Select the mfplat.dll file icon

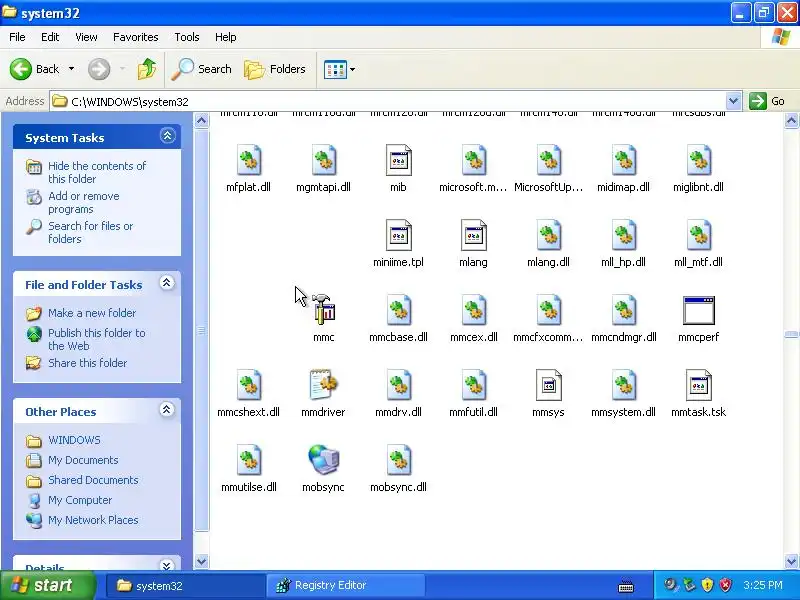248,160
